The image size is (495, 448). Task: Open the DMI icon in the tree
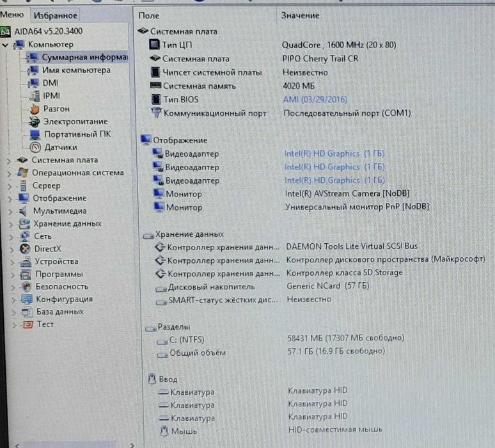click(33, 83)
